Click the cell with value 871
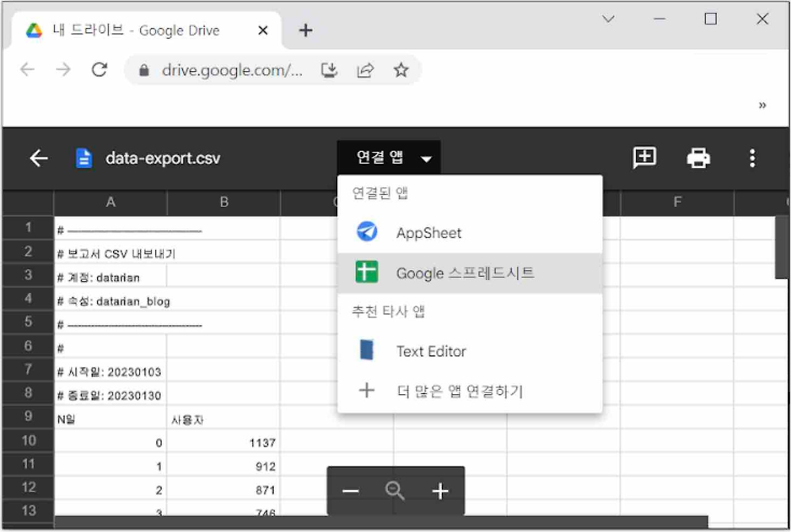The width and height of the screenshot is (791, 532). 224,487
